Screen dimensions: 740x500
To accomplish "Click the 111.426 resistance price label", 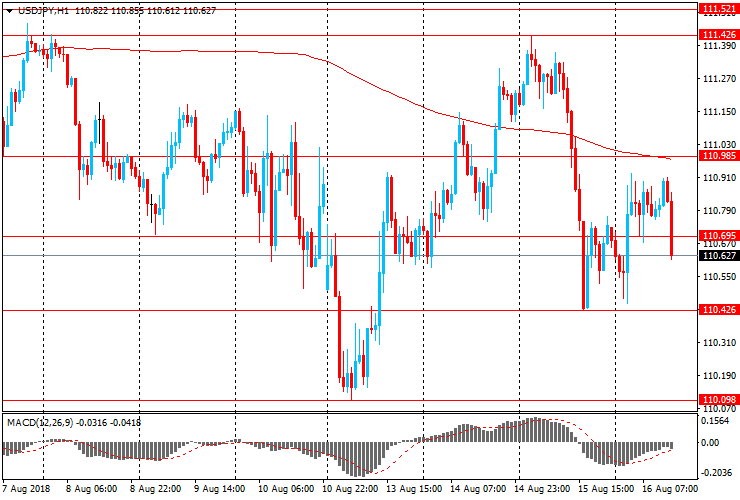I will [x=719, y=34].
